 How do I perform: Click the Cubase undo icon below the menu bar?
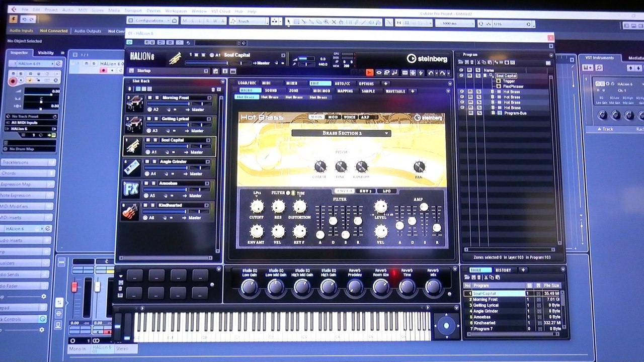pos(24,20)
